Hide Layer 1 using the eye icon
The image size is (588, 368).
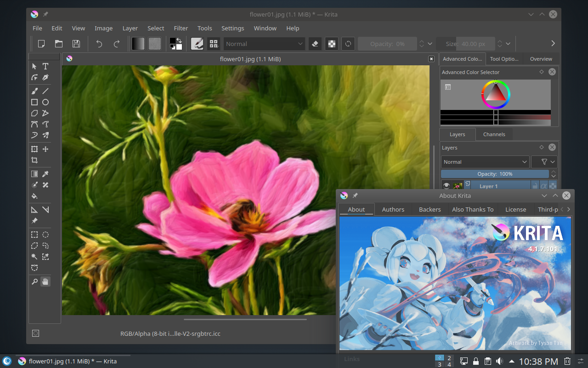click(446, 186)
